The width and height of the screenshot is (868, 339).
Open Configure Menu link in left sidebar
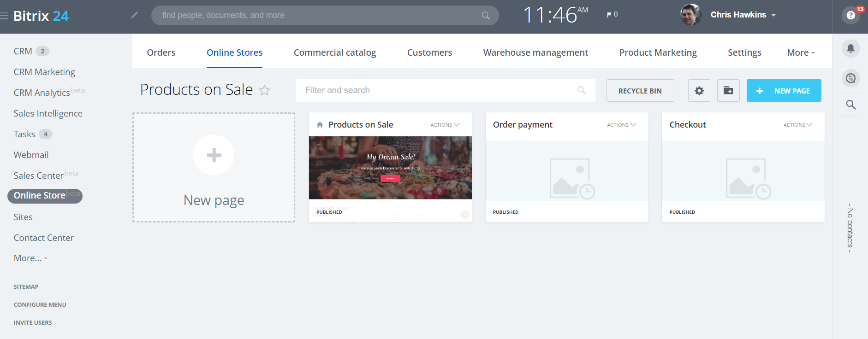pos(40,304)
